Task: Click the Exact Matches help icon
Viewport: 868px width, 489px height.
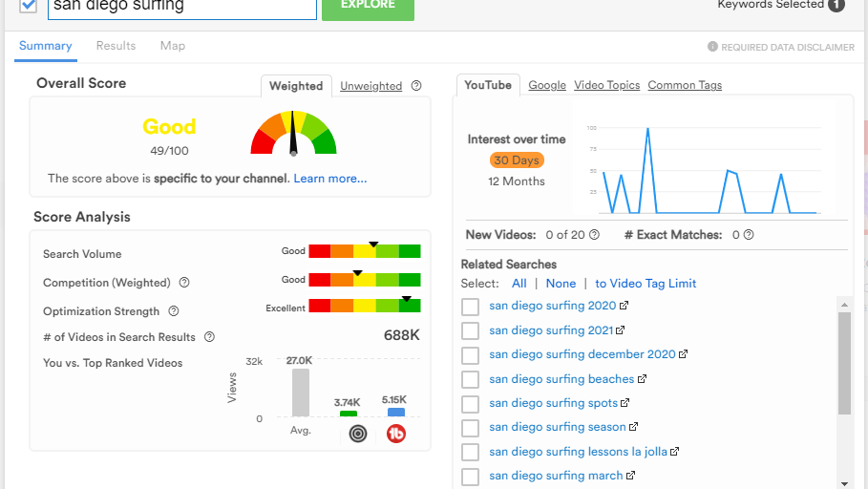Action: pos(749,235)
